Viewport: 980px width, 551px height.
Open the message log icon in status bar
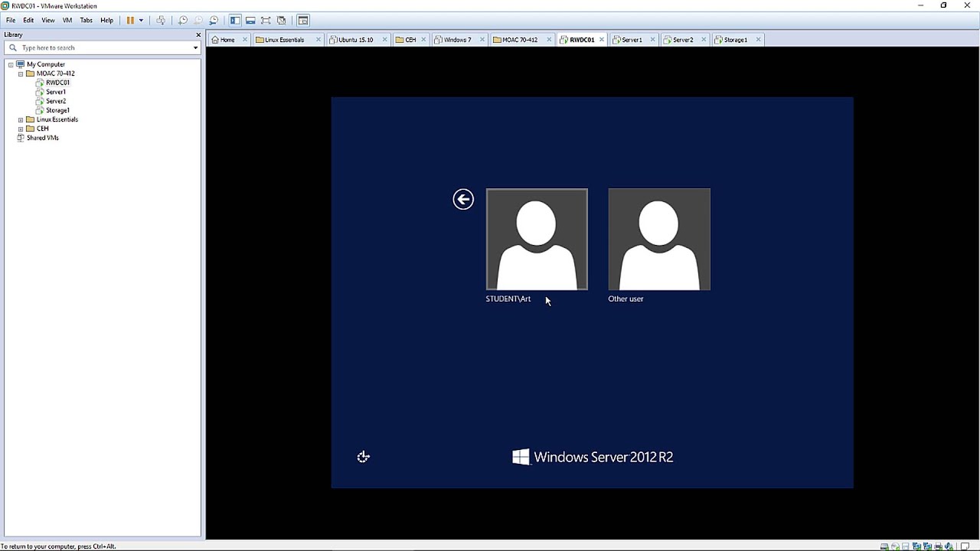tap(965, 546)
